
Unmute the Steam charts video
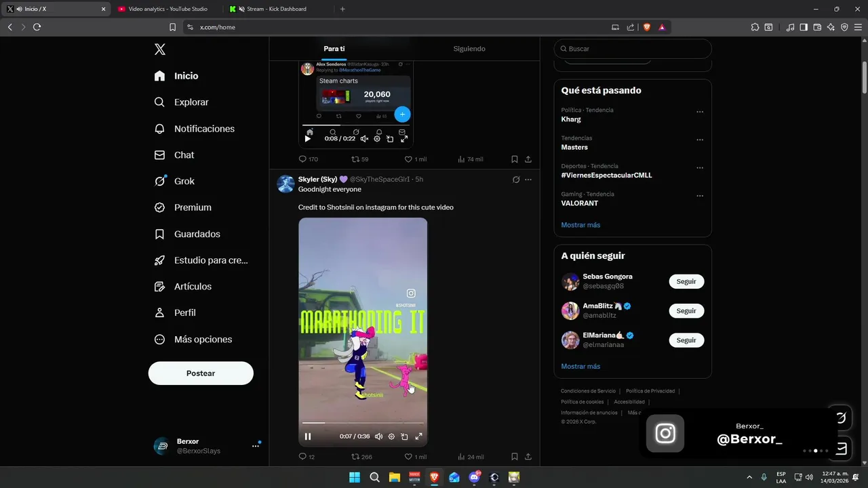pyautogui.click(x=364, y=139)
